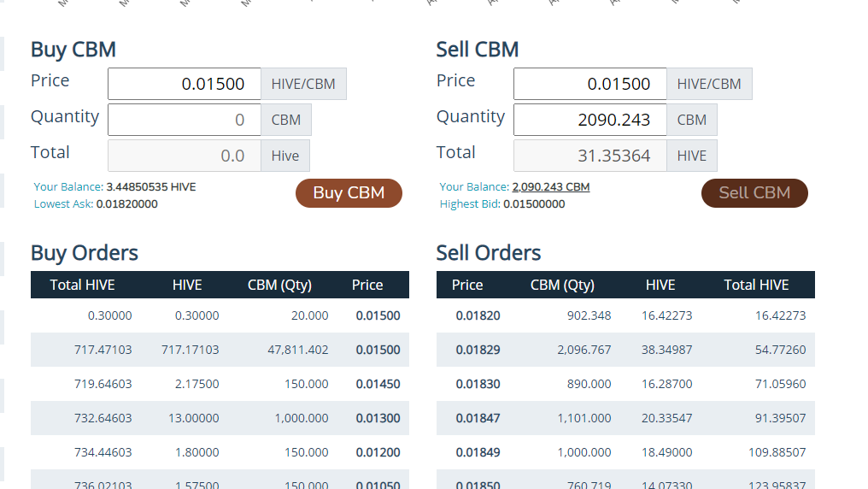Screen dimensions: 868x489
Task: Click the Buy CBM total field
Action: point(185,156)
